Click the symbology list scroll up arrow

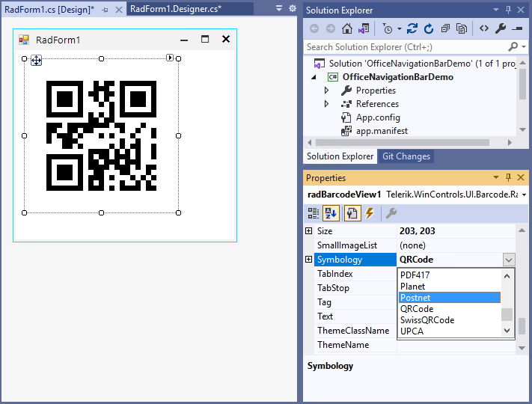[x=507, y=276]
